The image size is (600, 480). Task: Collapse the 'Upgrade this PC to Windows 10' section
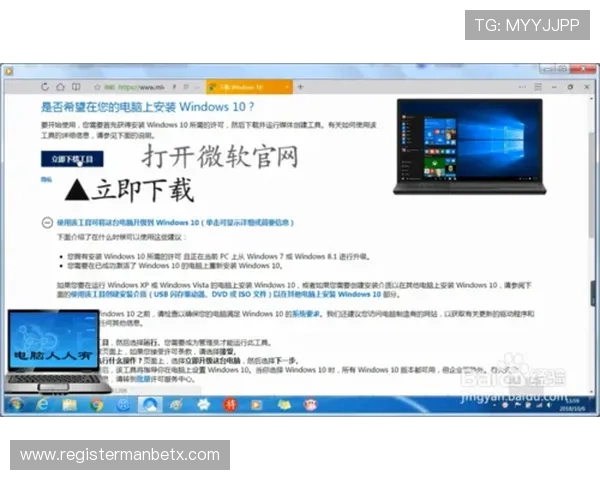tap(47, 223)
